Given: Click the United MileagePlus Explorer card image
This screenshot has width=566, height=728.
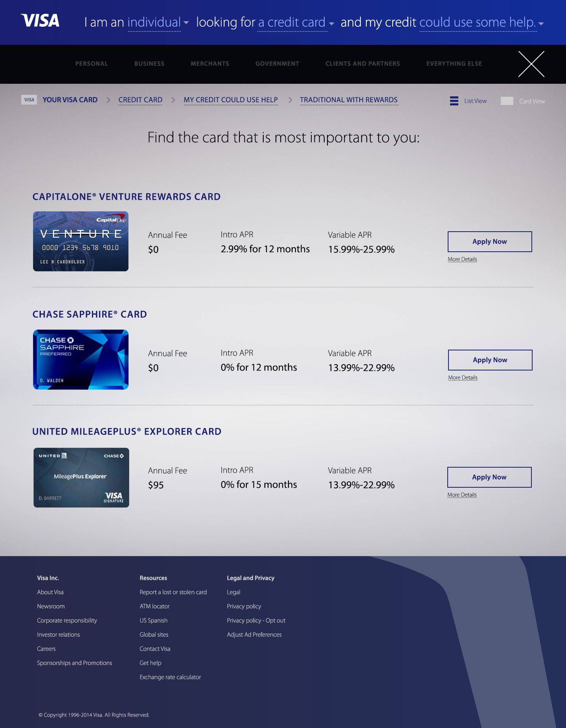Looking at the screenshot, I should [81, 477].
